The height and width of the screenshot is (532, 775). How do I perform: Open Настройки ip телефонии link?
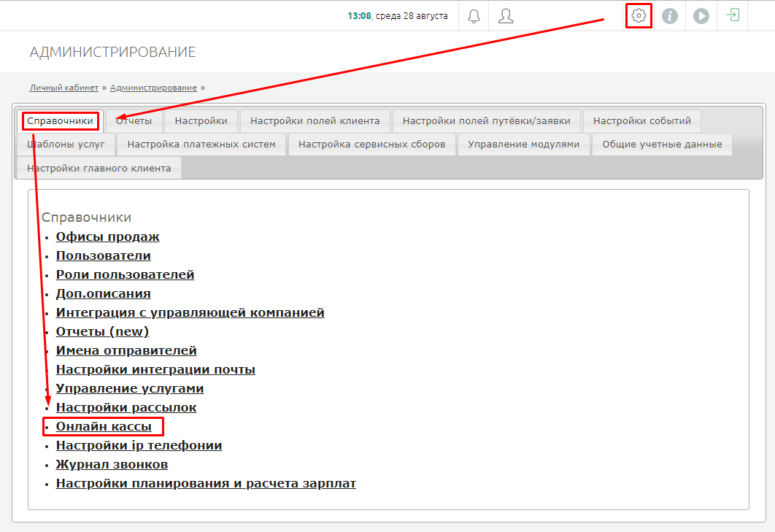tap(139, 445)
